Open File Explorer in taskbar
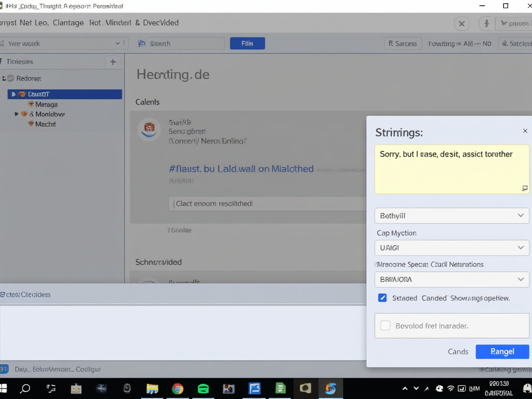The image size is (532, 399). pyautogui.click(x=152, y=389)
